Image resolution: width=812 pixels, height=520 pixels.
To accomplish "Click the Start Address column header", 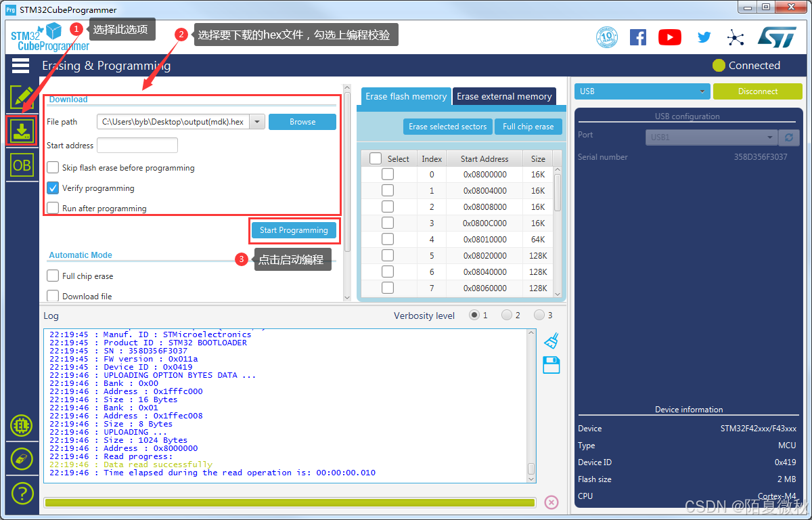I will 484,158.
